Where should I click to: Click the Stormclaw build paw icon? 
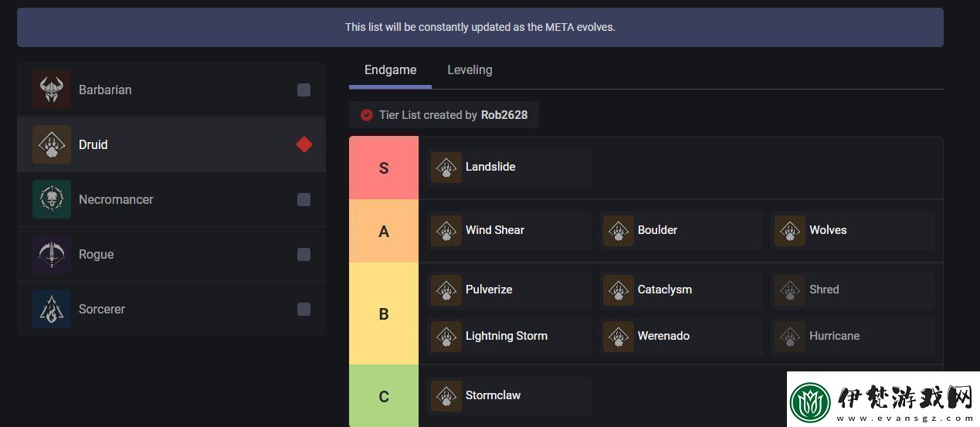coord(446,396)
